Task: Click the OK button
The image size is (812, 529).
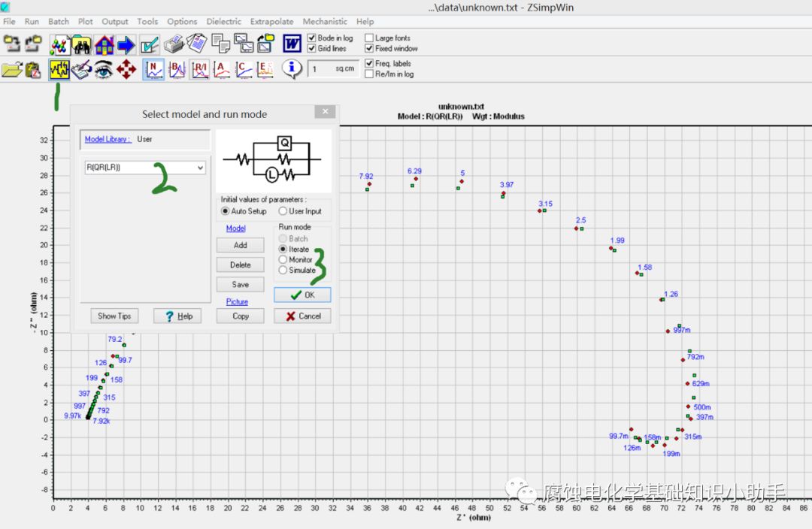Action: 302,295
